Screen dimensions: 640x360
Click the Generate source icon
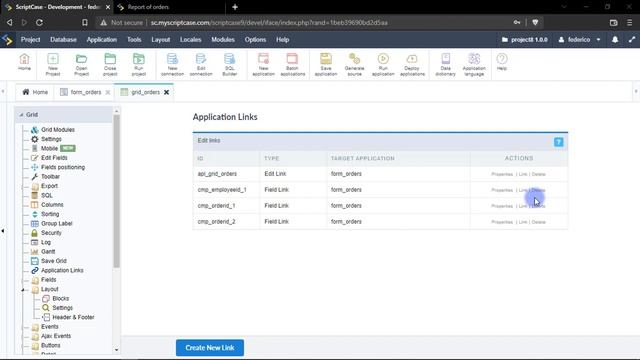(354, 64)
